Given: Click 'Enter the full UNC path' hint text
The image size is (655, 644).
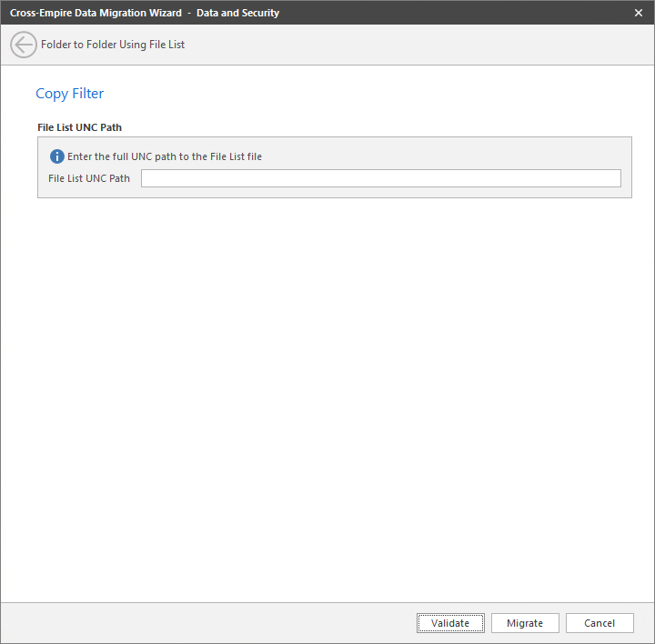Looking at the screenshot, I should click(x=165, y=156).
